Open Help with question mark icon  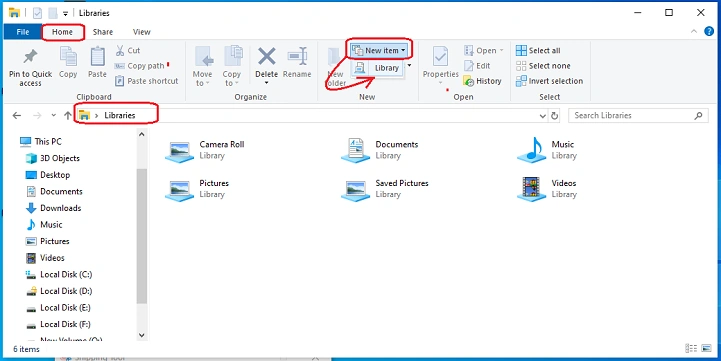click(x=709, y=31)
